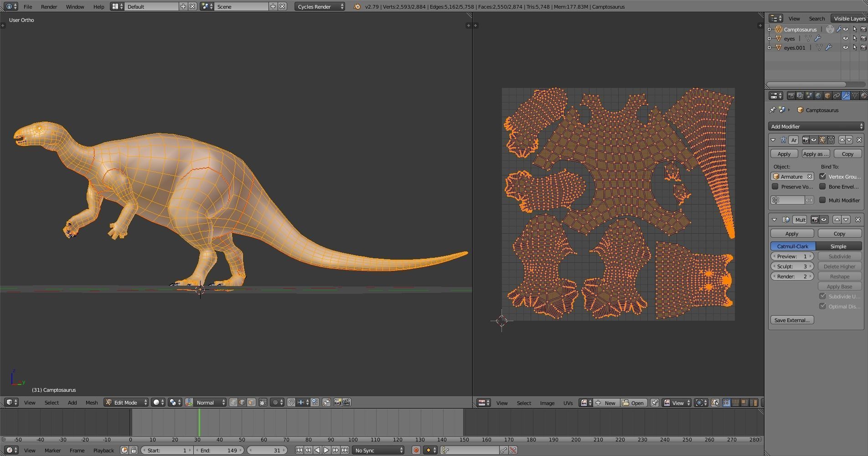Pin image in UV editor header
Viewport: 868px width, 456px height.
[654, 403]
